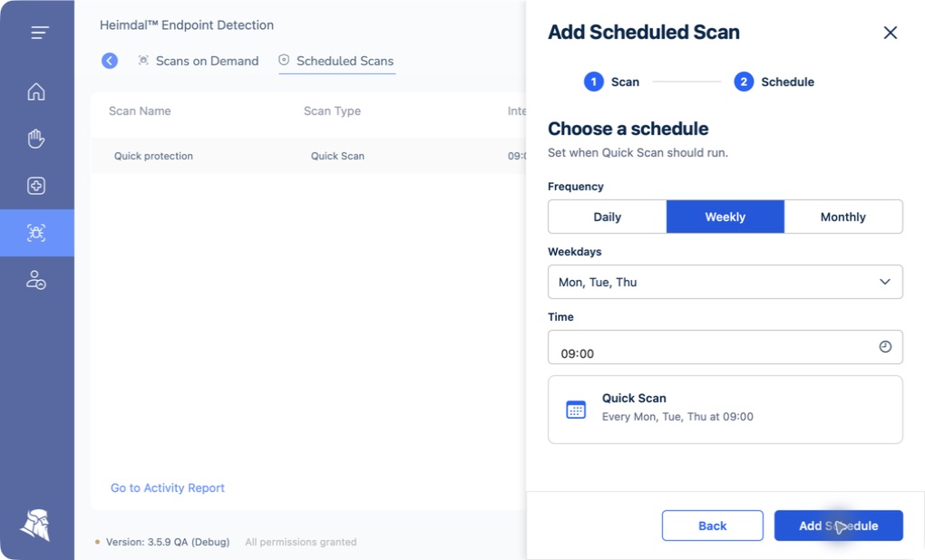Select the bug scan icon in sidebar
925x560 pixels.
(x=36, y=233)
